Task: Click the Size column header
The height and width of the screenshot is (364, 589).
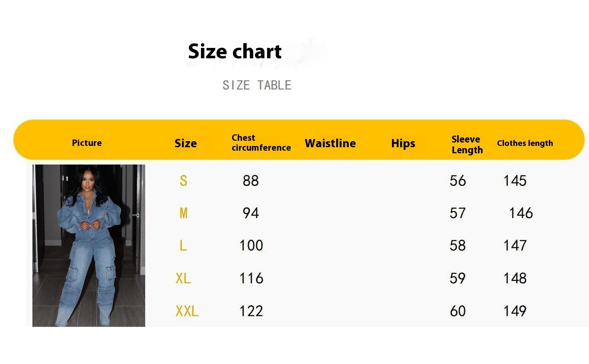Action: [x=185, y=143]
